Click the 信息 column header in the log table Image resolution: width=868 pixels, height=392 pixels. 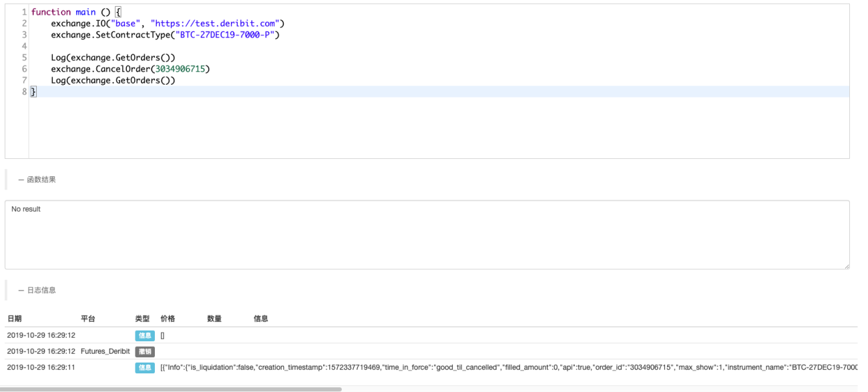click(261, 319)
